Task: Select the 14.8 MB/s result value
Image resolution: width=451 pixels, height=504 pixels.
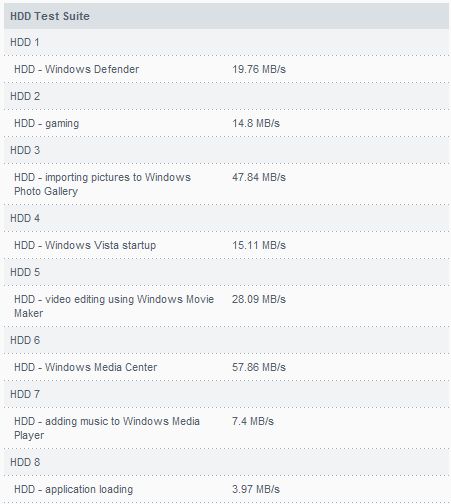Action: (256, 123)
